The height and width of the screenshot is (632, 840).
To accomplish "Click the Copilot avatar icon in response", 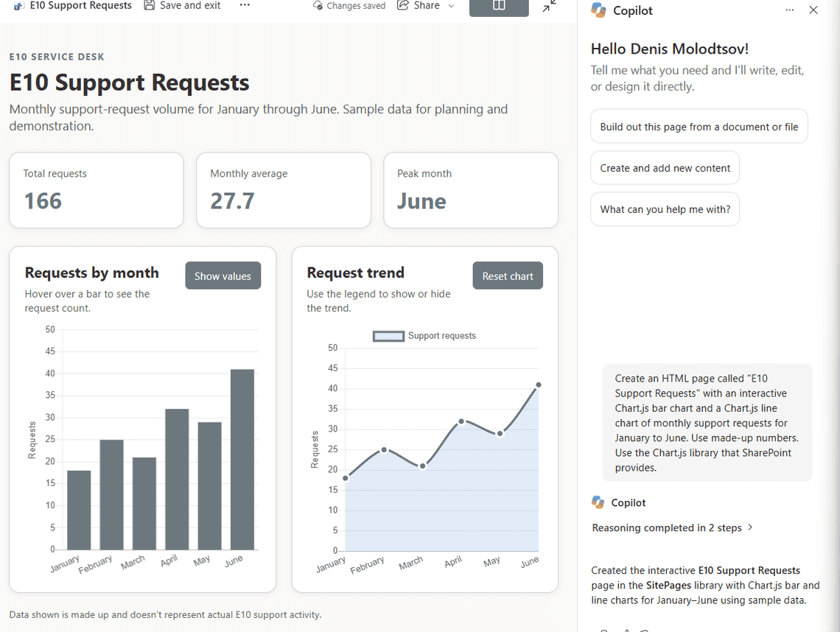I will point(598,502).
